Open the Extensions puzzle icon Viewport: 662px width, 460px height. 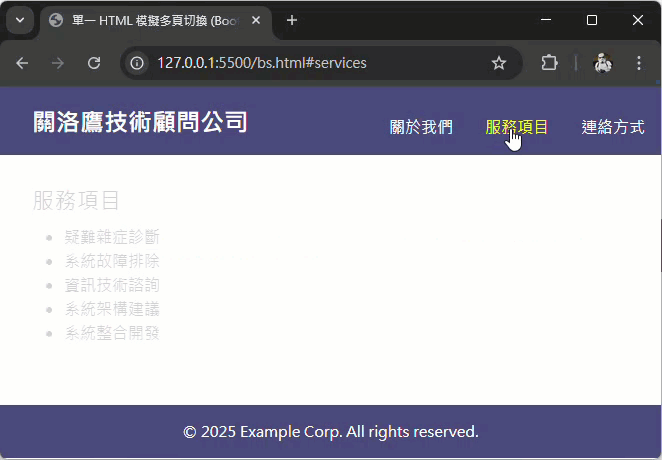[x=549, y=63]
